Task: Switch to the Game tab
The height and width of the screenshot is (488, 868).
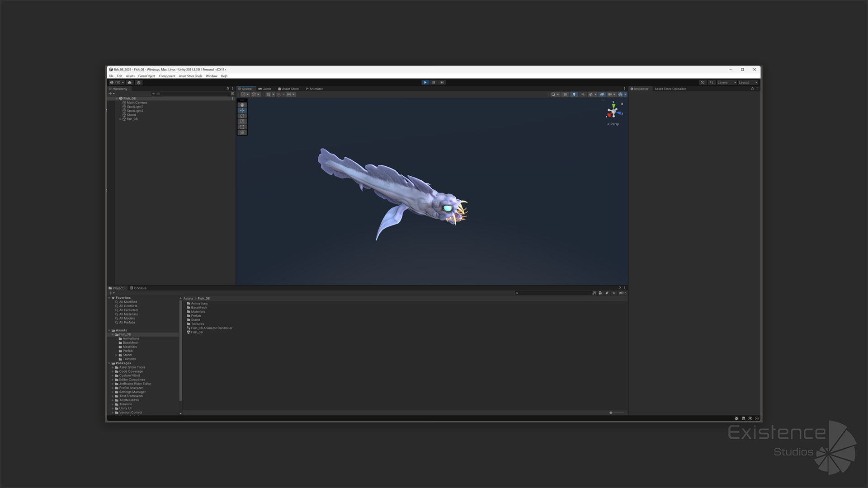Action: [x=265, y=89]
